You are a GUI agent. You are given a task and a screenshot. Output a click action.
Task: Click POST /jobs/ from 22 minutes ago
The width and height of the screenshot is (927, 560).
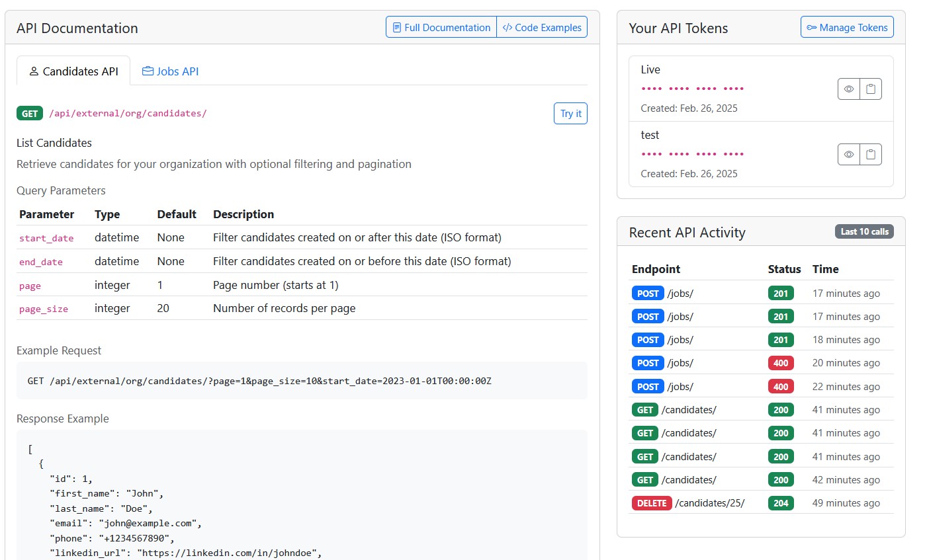click(x=761, y=386)
